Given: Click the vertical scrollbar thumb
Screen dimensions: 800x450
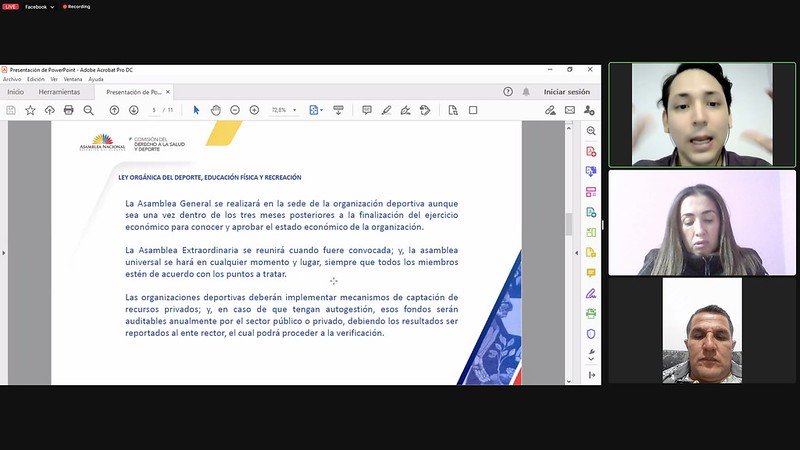Looking at the screenshot, I should 569,224.
